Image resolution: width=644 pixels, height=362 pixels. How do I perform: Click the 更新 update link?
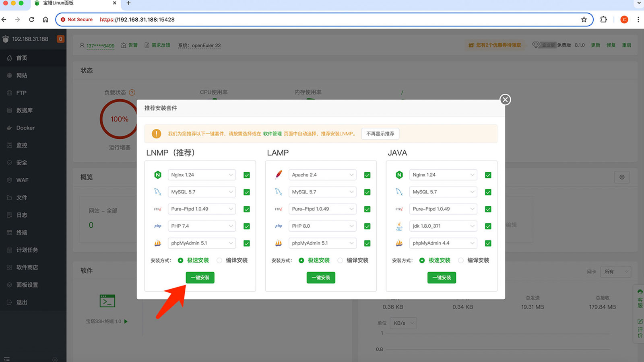595,45
